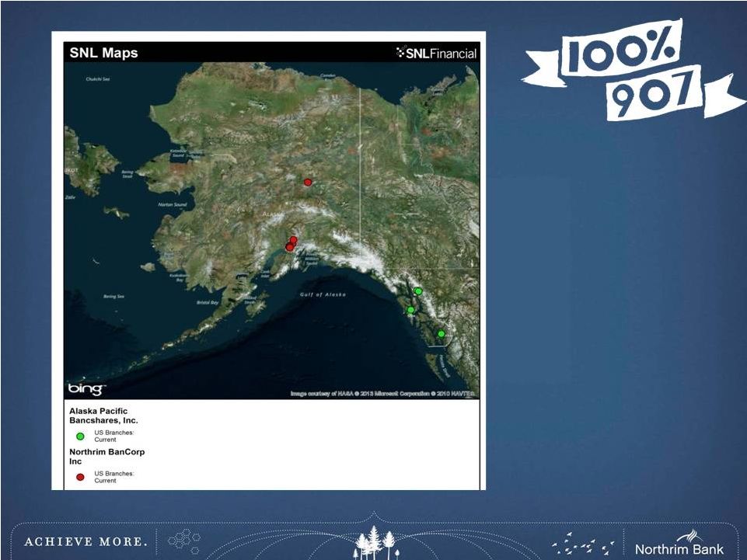Click the Northrim BanCorp Inc legend heading
Screen dimensions: 747x560
pyautogui.click(x=106, y=457)
